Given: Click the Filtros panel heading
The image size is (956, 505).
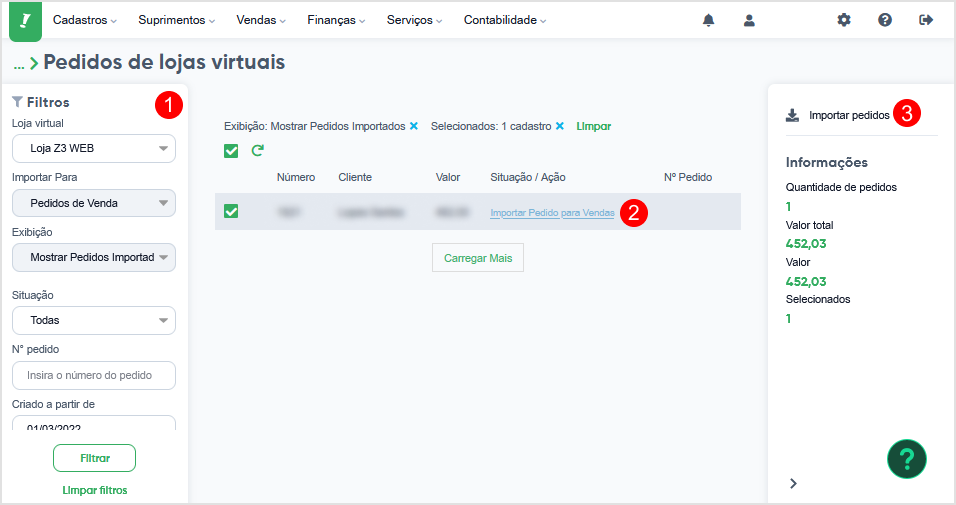Looking at the screenshot, I should click(41, 102).
